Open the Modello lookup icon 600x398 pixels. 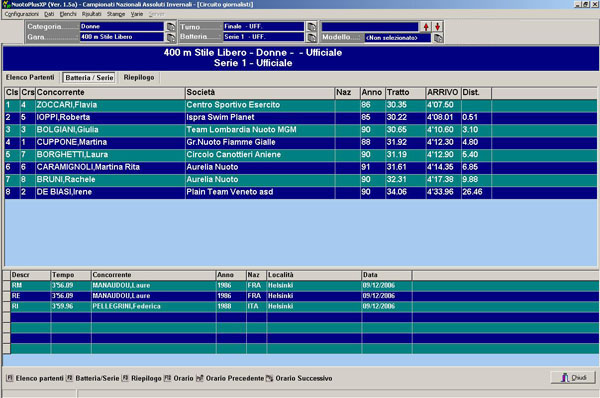click(438, 38)
